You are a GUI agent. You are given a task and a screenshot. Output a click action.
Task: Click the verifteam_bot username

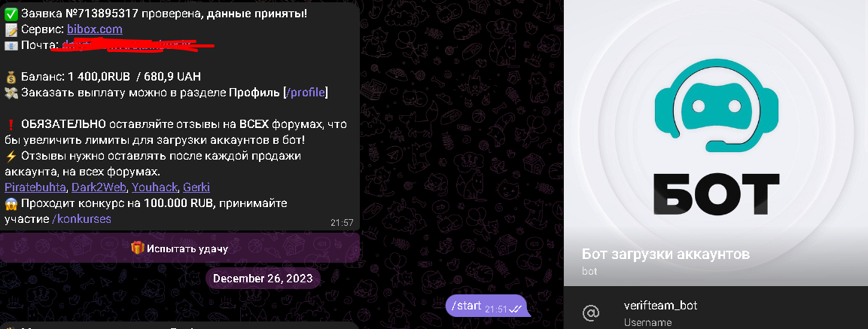(660, 305)
